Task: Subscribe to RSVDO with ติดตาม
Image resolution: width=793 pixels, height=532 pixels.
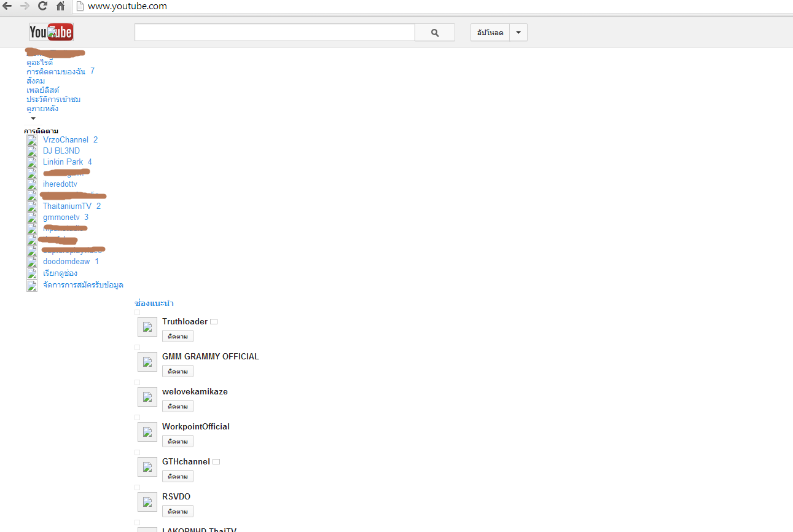Action: pyautogui.click(x=178, y=511)
